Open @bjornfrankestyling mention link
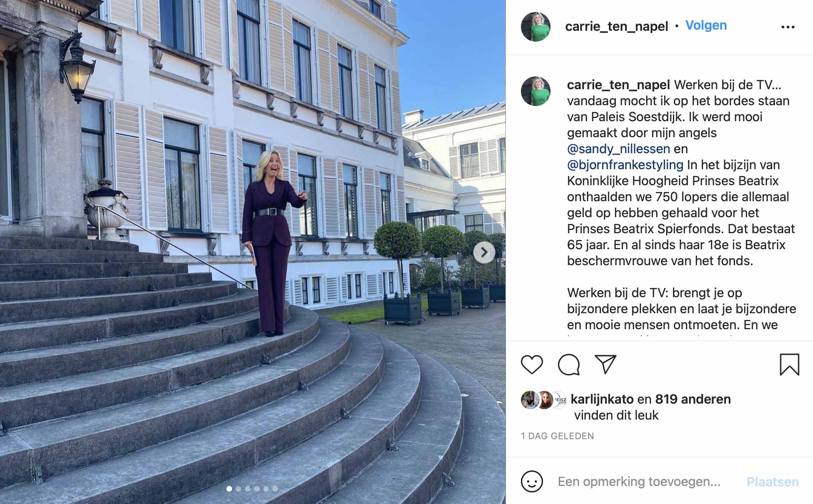This screenshot has height=504, width=813. [625, 165]
